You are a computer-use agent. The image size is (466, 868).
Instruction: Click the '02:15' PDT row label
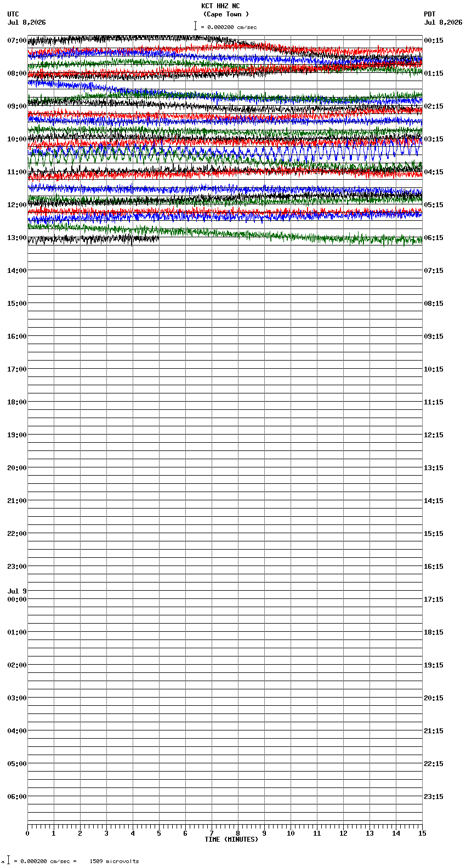pyautogui.click(x=434, y=106)
